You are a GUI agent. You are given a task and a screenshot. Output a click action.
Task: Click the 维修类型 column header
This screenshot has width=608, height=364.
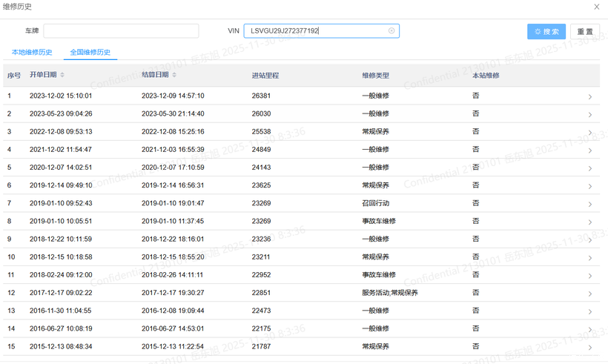tap(375, 76)
